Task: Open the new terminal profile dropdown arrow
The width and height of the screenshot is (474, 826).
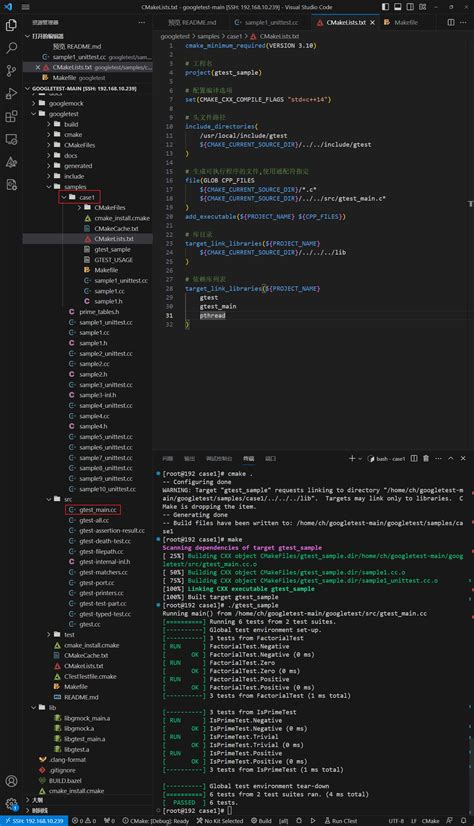Action: (x=360, y=458)
